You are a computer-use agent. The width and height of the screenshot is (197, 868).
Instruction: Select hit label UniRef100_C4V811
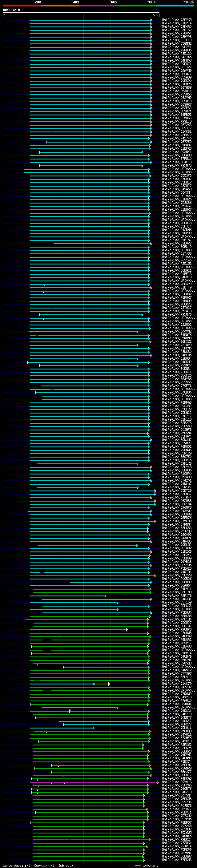coord(177,735)
